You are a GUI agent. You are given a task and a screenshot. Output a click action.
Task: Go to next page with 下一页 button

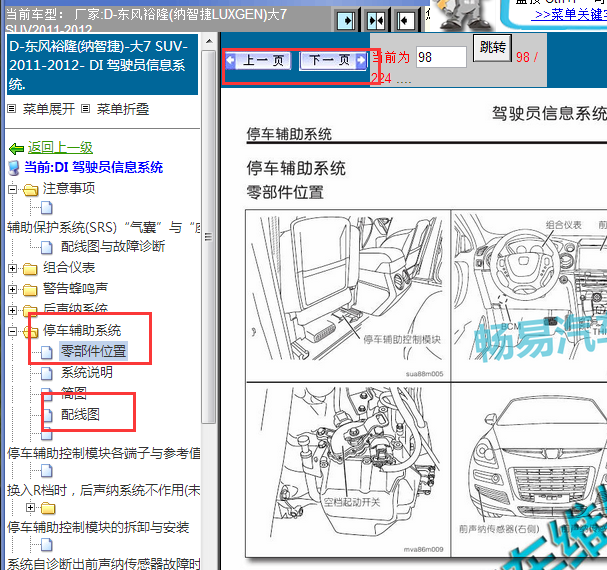pyautogui.click(x=333, y=60)
